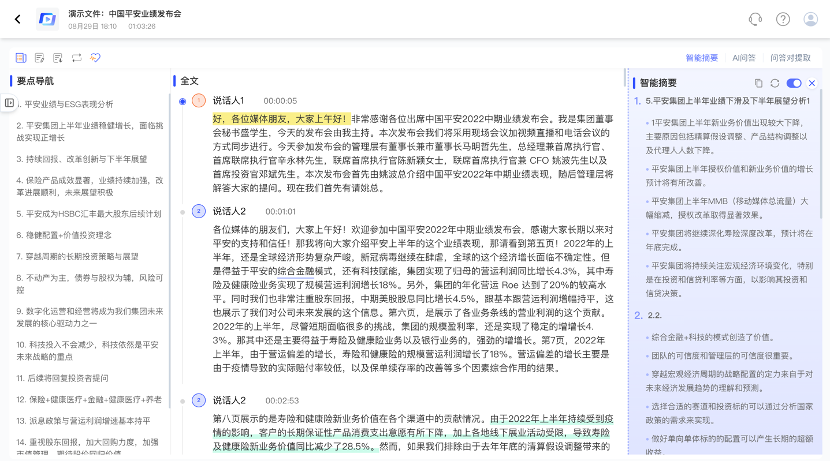Click green-underlined sentence about 28.5% decline
Image resolution: width=830 pixels, height=462 pixels.
(x=413, y=432)
